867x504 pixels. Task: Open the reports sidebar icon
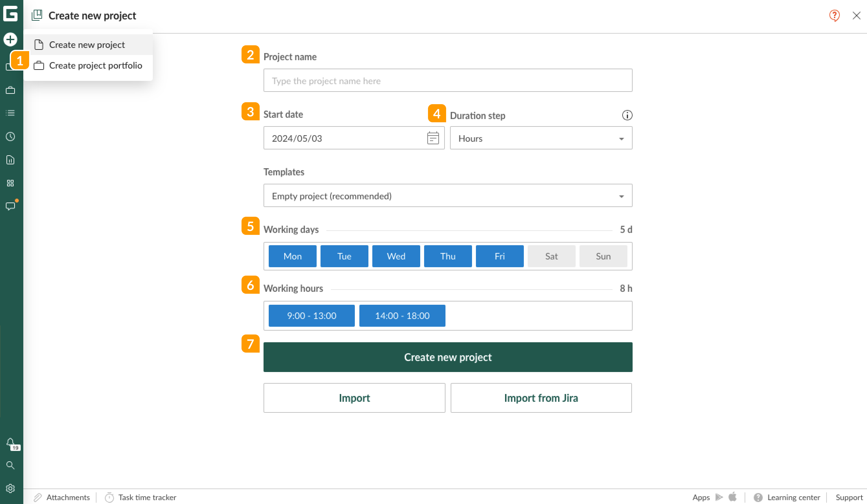10,160
